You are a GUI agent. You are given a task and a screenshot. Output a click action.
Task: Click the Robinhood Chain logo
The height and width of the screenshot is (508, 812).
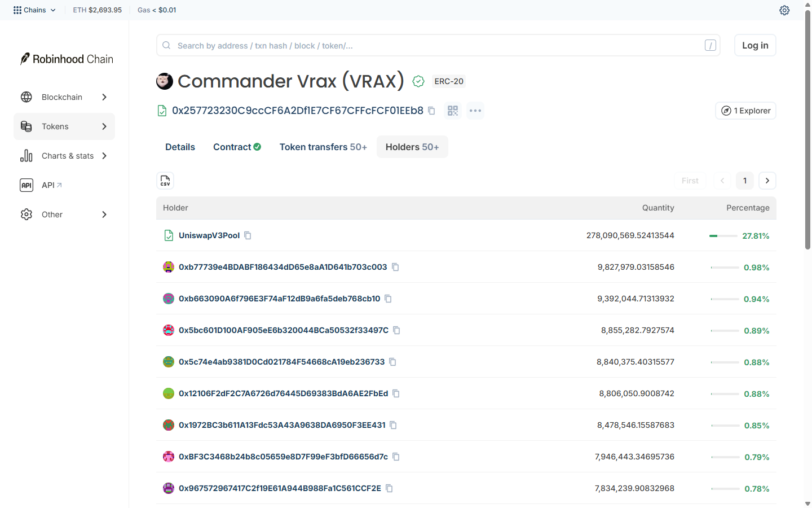67,59
